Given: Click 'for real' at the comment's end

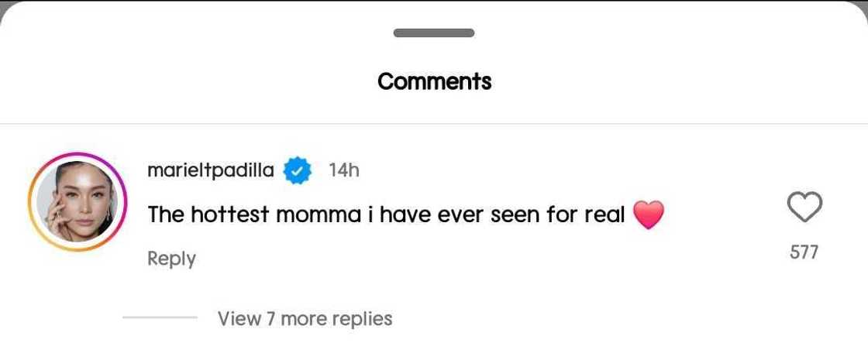Looking at the screenshot, I should [586, 214].
